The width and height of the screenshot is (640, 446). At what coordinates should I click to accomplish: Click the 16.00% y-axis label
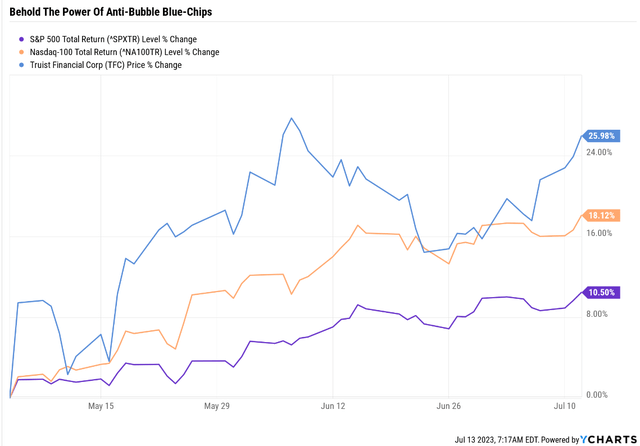click(x=599, y=233)
